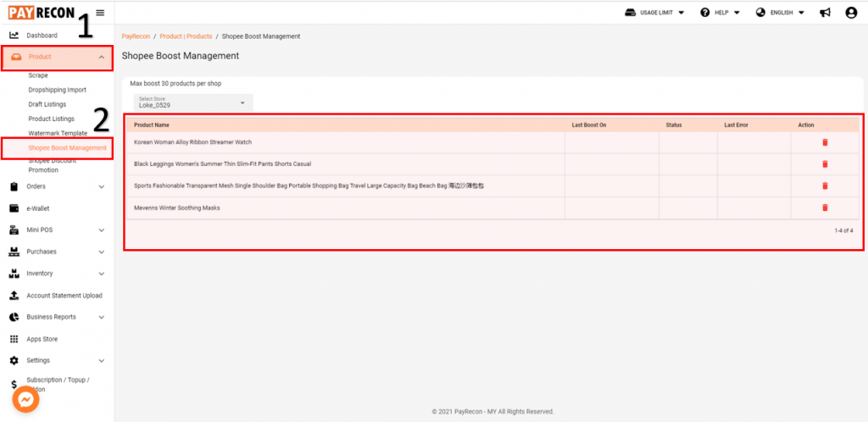Click the Product Name column header
This screenshot has width=868, height=422.
click(152, 125)
